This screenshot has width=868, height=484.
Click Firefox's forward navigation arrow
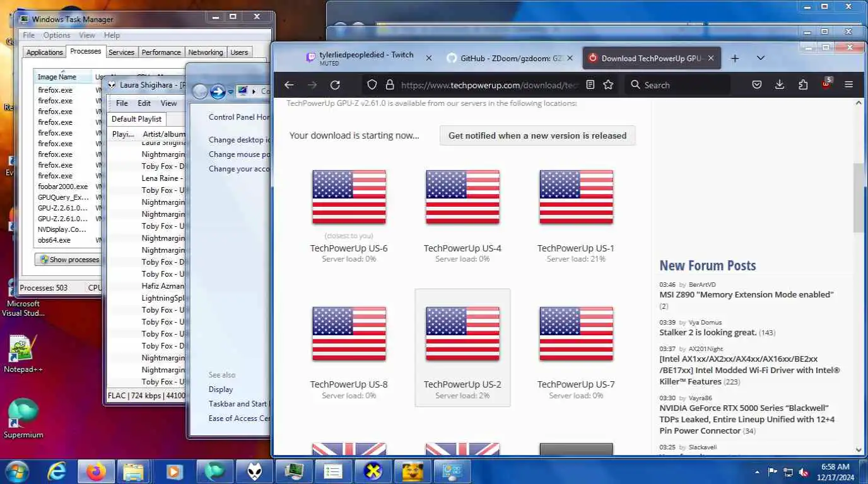(x=312, y=84)
